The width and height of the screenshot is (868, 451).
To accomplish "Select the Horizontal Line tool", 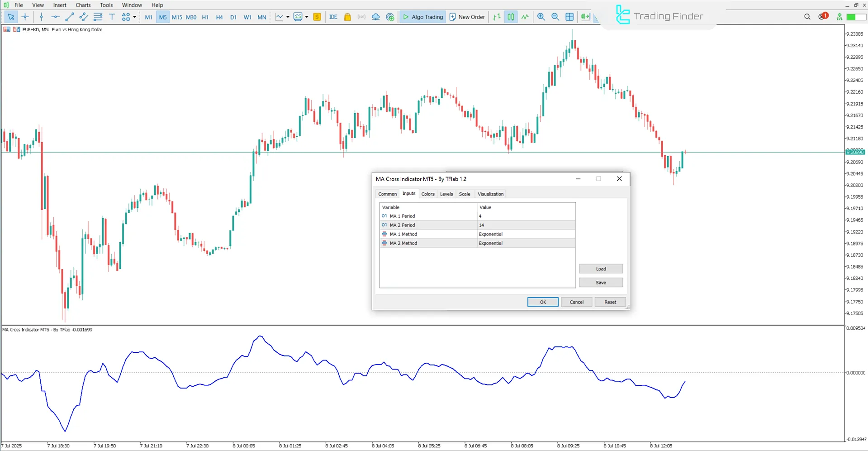I will (x=55, y=17).
